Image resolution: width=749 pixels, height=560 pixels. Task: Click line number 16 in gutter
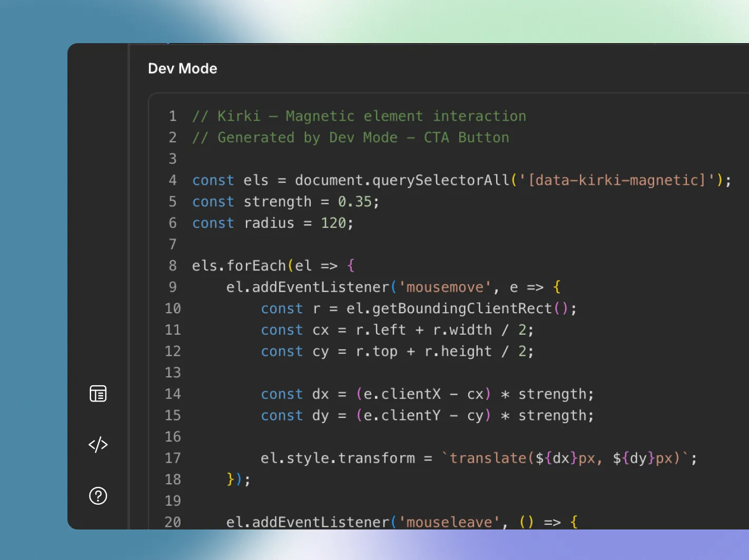pyautogui.click(x=173, y=437)
